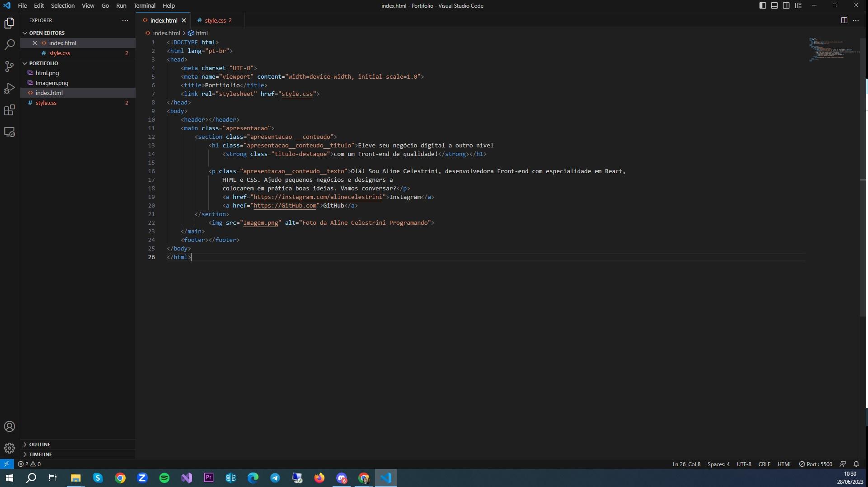Viewport: 868px width, 487px height.
Task: Click Port : 5500 Live Server status
Action: (x=816, y=464)
